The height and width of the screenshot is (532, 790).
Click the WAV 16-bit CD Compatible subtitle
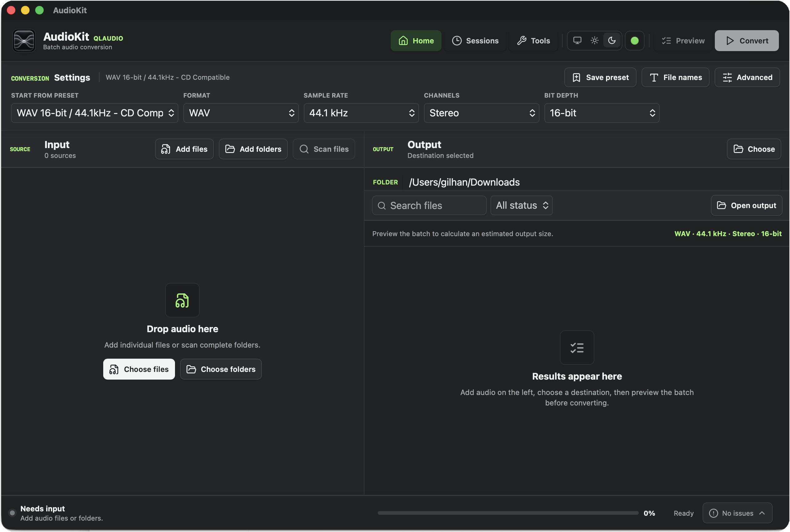click(168, 77)
